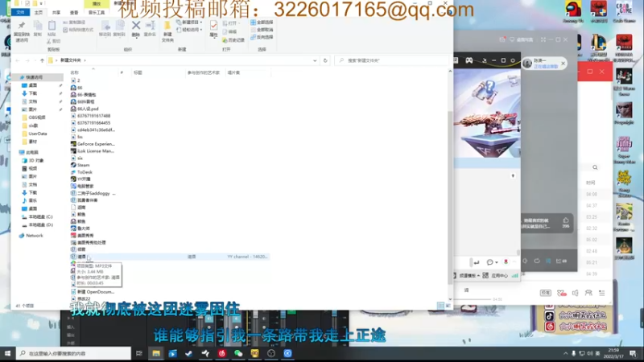This screenshot has width=644, height=362.
Task: Show hidden system tray icons chevron
Action: click(566, 353)
